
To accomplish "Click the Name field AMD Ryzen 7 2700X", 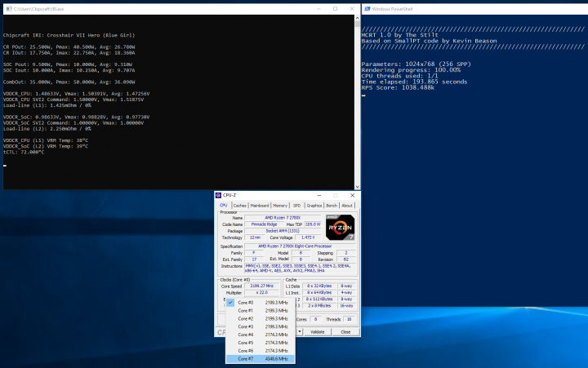I will pyautogui.click(x=283, y=218).
